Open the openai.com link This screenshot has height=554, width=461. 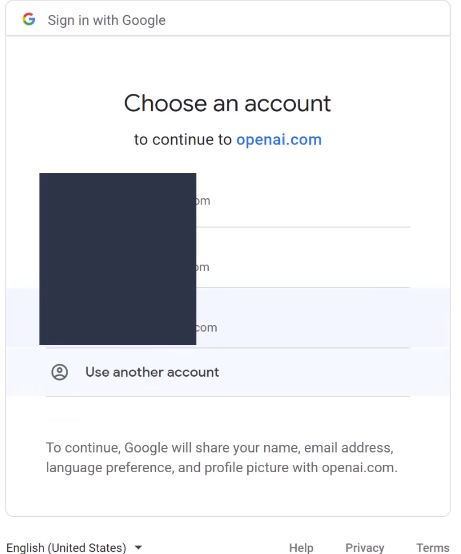[279, 140]
